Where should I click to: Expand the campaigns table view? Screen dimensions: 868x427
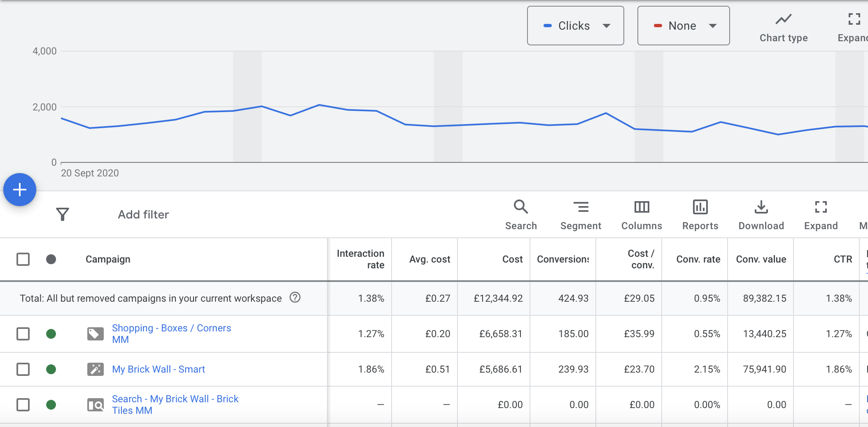click(821, 214)
